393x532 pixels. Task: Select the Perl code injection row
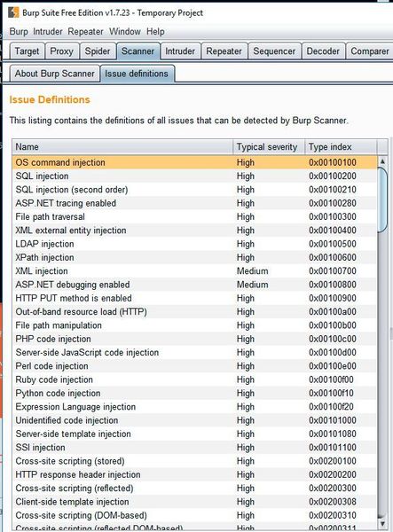(194, 366)
